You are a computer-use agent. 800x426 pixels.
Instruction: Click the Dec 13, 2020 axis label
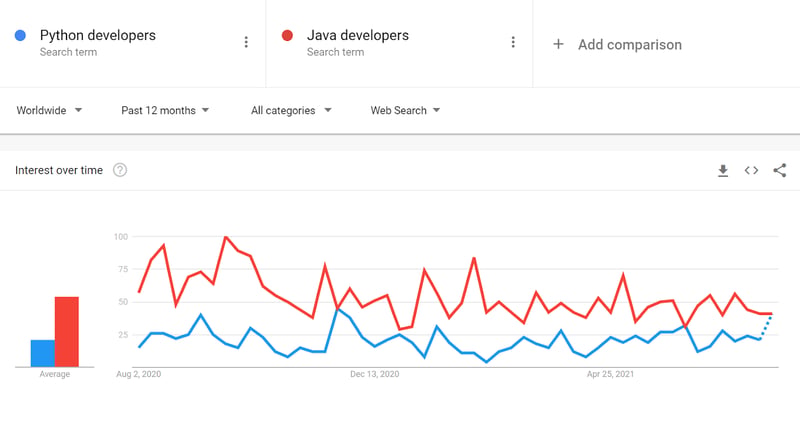(x=374, y=374)
